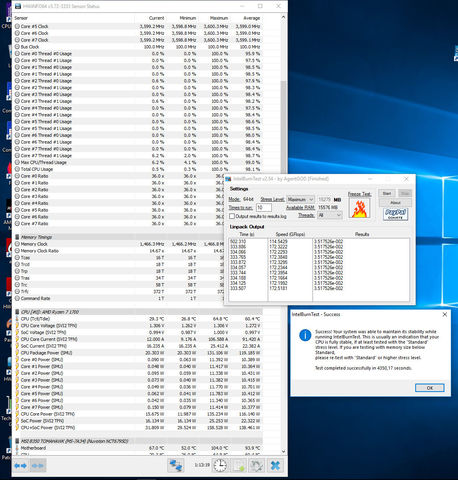Click the Average column header in HWiNFO
The image size is (458, 480).
pyautogui.click(x=252, y=18)
